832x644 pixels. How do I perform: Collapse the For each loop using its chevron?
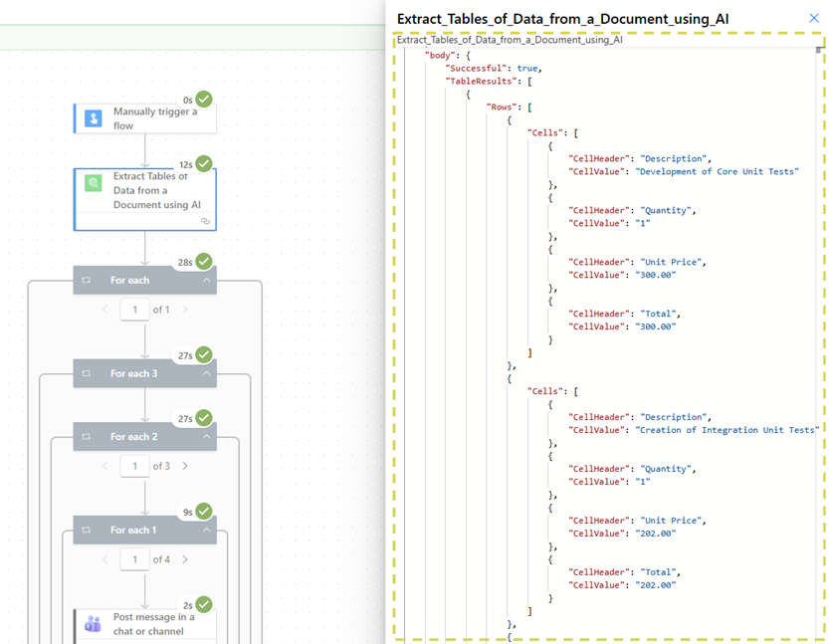[x=207, y=281]
